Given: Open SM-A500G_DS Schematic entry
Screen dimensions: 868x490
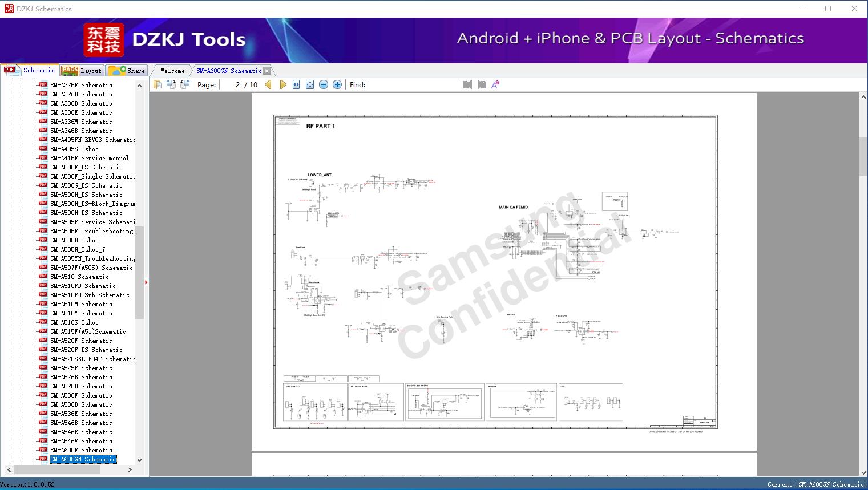Looking at the screenshot, I should [x=86, y=185].
